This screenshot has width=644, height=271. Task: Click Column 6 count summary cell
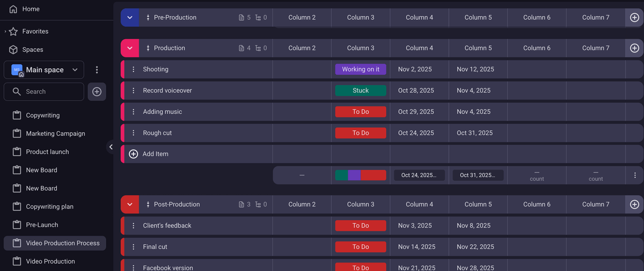click(537, 175)
